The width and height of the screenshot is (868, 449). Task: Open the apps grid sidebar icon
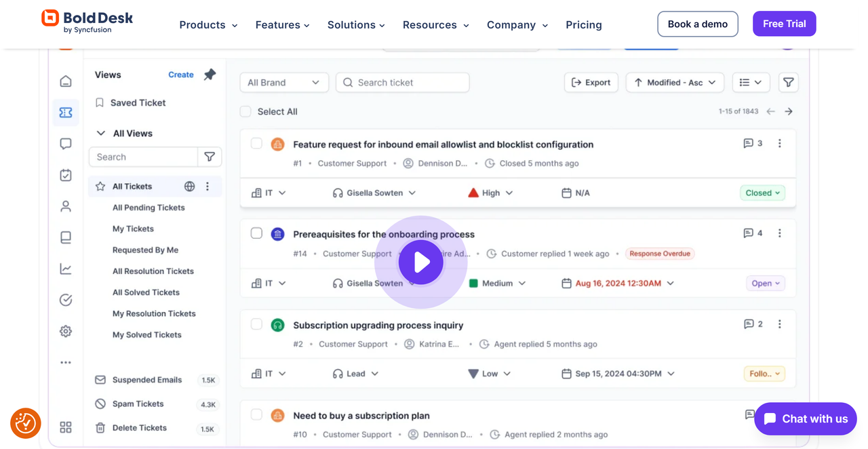click(x=66, y=427)
